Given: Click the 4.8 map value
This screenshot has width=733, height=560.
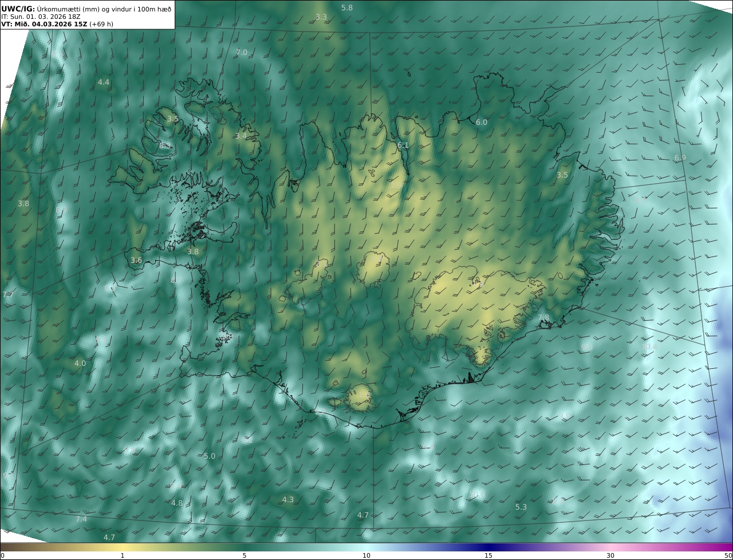Looking at the screenshot, I should click(177, 503).
